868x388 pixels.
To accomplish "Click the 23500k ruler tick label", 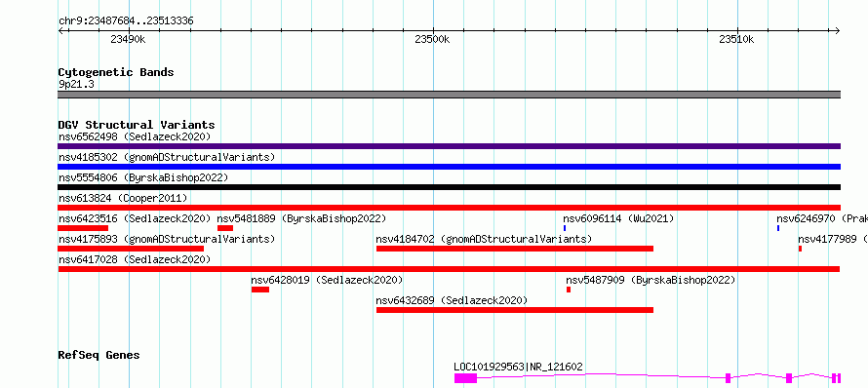I will pos(432,39).
